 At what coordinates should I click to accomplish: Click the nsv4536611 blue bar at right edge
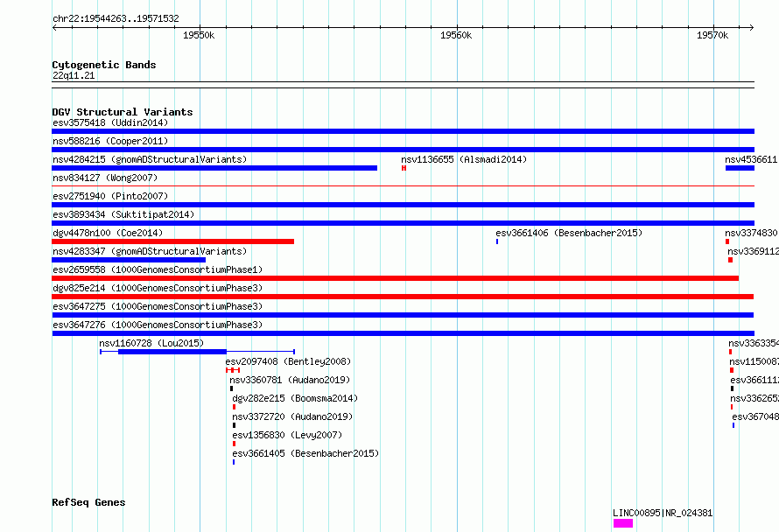(740, 168)
